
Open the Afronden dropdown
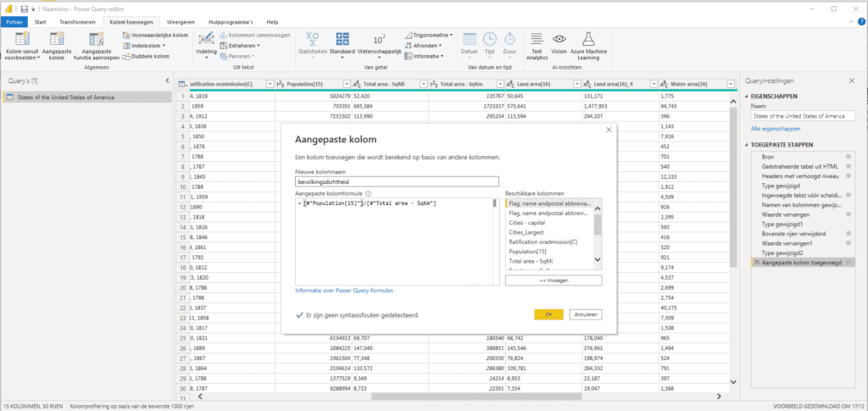pos(423,46)
